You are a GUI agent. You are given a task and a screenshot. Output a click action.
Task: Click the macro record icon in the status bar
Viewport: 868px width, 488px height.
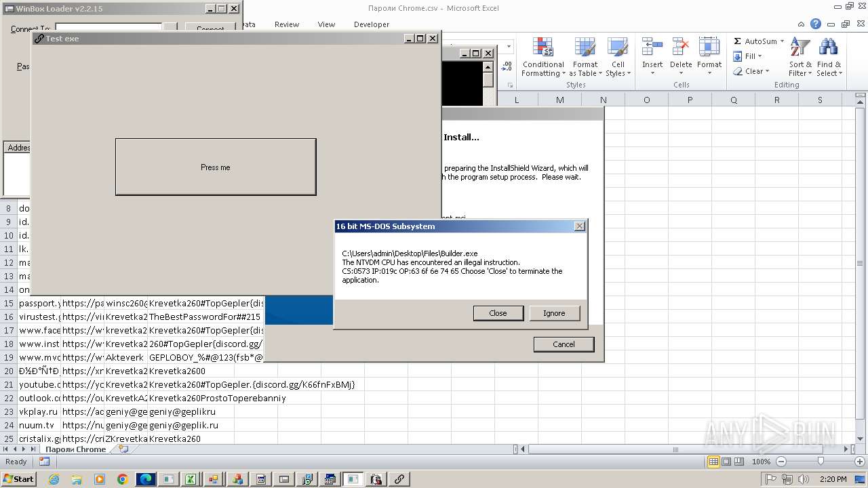coord(44,462)
